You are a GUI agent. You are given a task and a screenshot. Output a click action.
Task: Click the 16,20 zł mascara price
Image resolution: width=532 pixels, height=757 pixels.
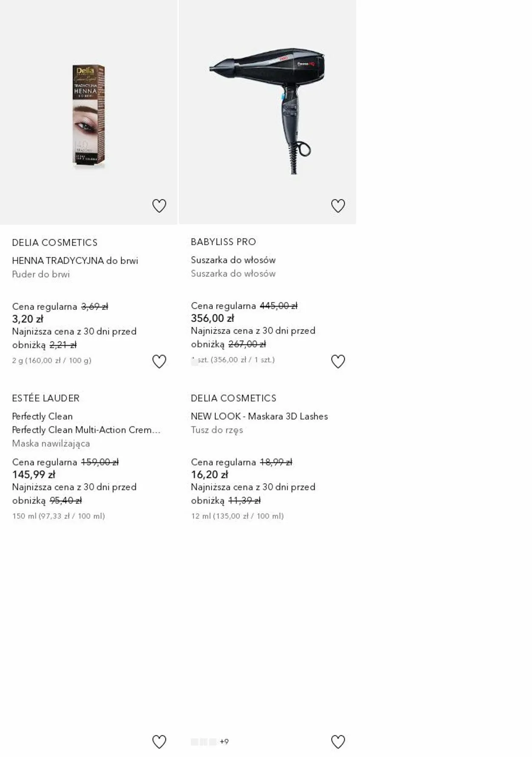coord(209,474)
